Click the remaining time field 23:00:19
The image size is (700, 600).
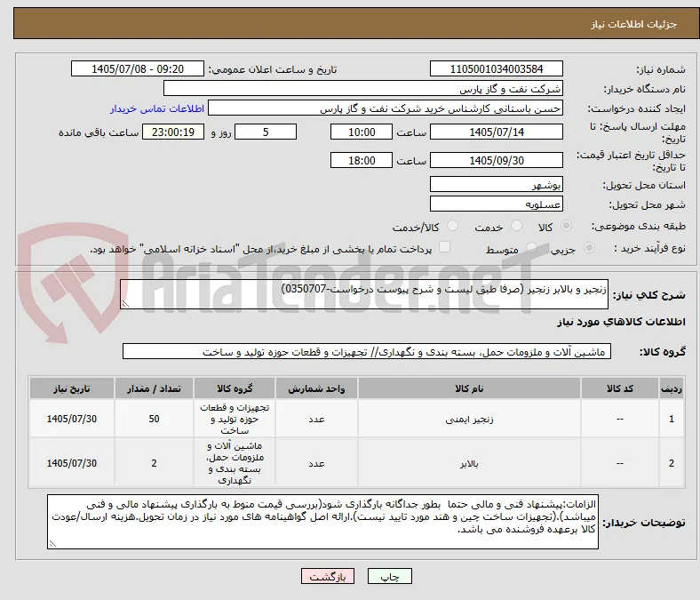tap(173, 132)
